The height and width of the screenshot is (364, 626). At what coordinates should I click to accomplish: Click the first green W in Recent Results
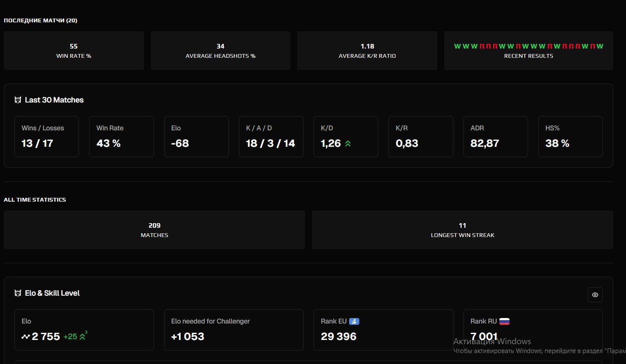pos(457,46)
